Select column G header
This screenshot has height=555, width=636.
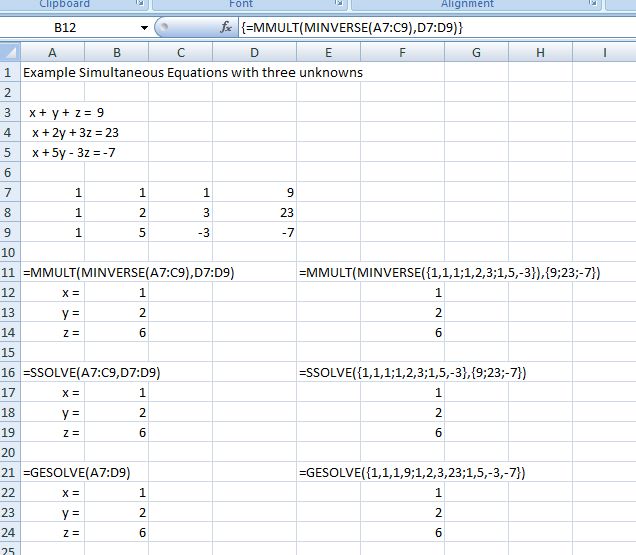477,53
